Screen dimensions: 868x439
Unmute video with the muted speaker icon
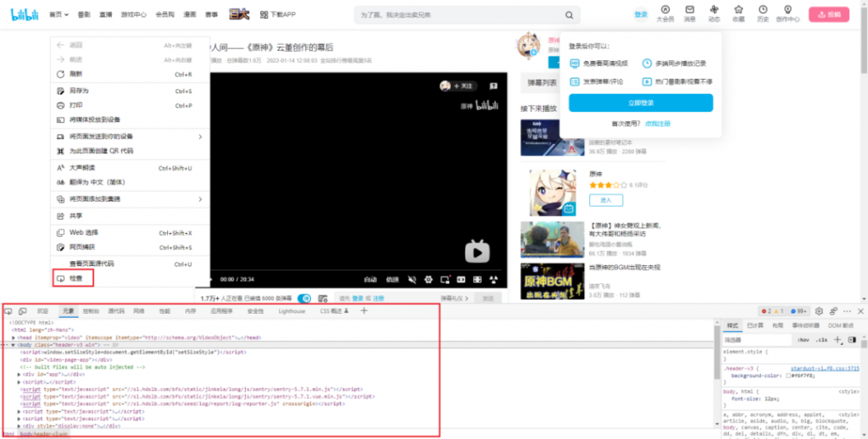click(x=411, y=280)
